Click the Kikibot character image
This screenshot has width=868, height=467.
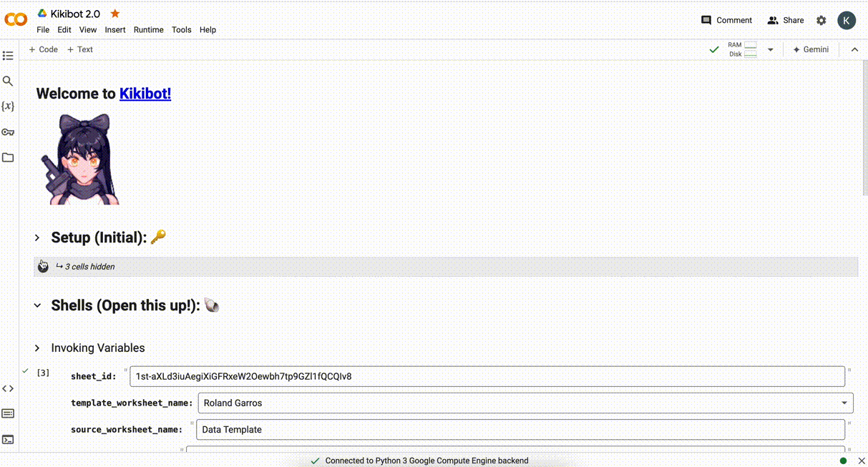(x=79, y=159)
